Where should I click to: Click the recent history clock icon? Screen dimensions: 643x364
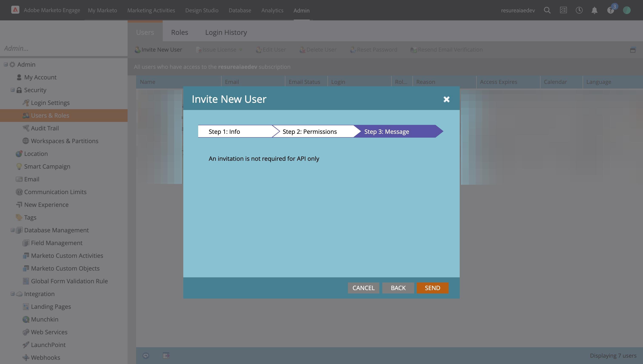point(579,10)
